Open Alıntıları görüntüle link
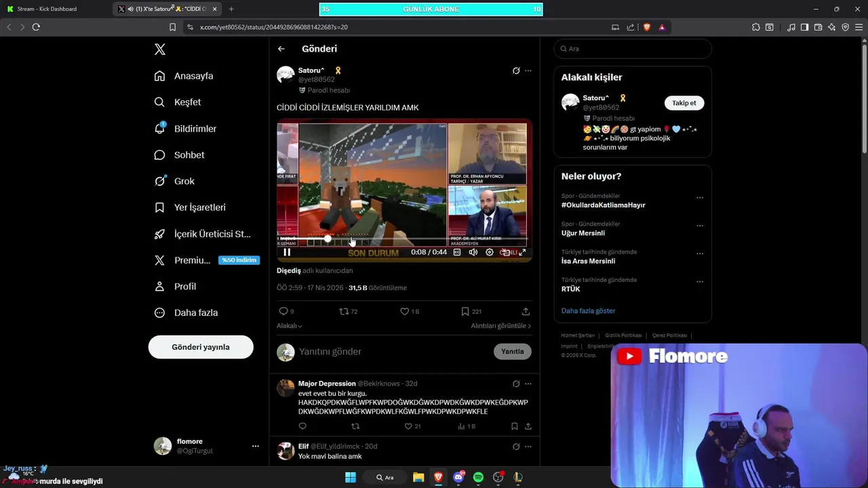Screen dimensions: 868x488 pyautogui.click(x=501, y=326)
